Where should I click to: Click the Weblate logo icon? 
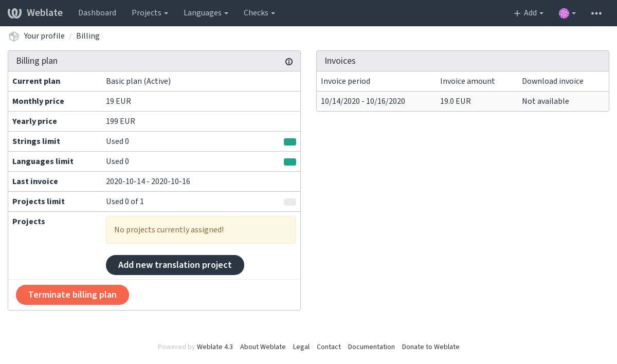[14, 13]
